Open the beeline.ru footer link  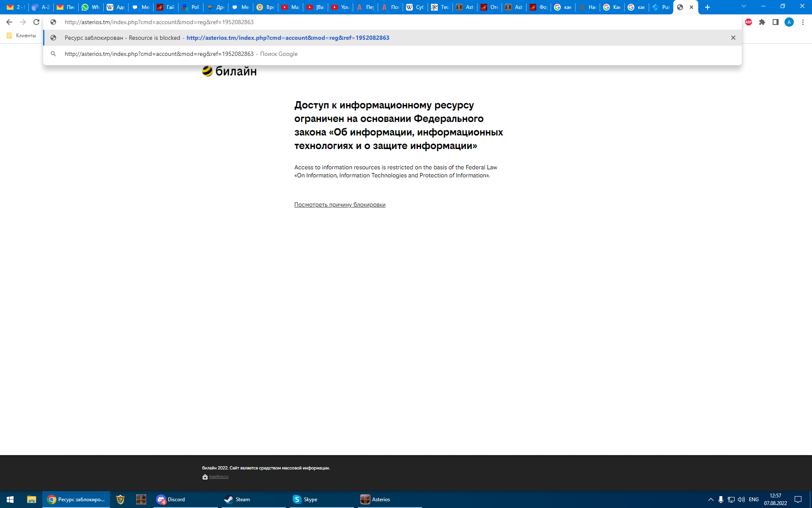[x=219, y=477]
